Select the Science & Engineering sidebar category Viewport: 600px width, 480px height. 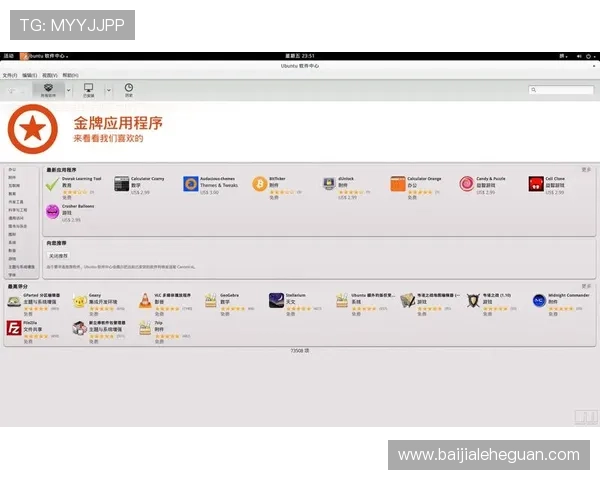(x=18, y=210)
